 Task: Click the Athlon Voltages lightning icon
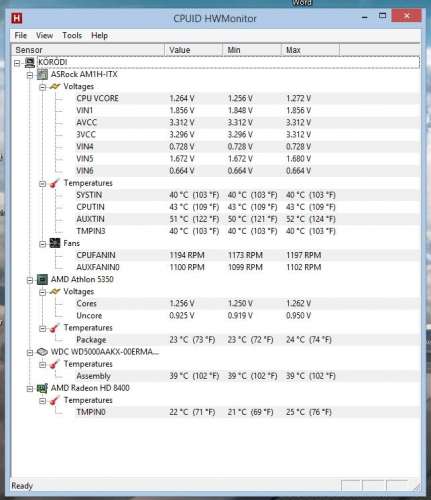[x=55, y=292]
